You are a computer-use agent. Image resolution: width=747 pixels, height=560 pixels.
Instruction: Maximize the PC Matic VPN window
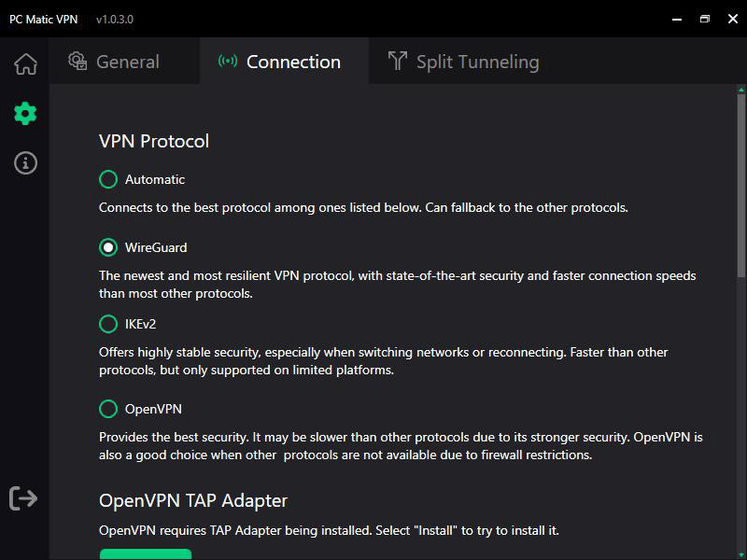(x=704, y=18)
